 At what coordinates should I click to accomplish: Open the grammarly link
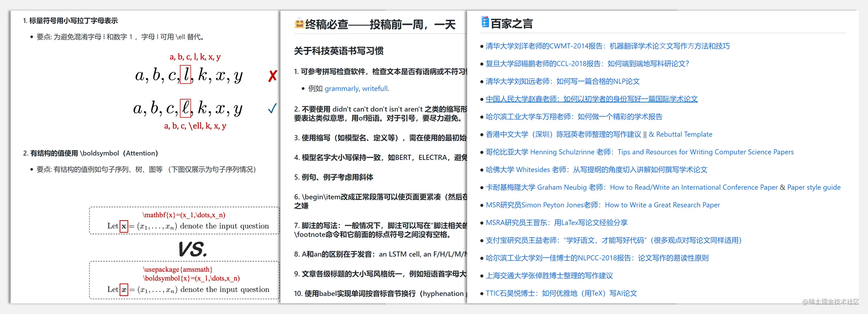[341, 89]
